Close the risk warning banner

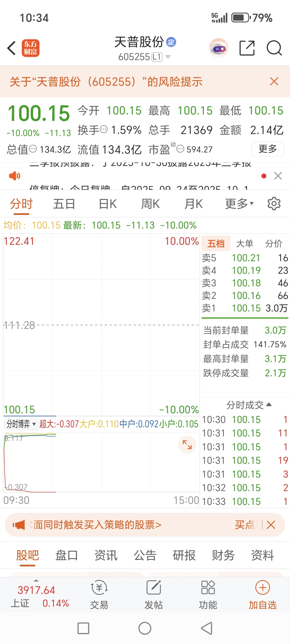click(274, 81)
